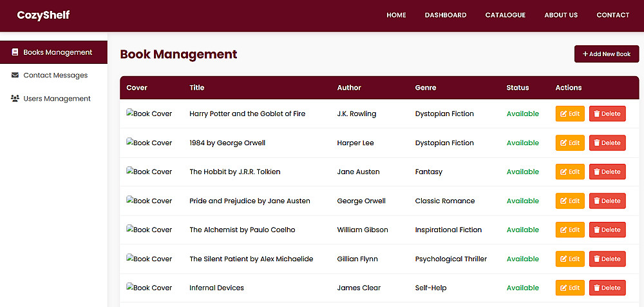Edit The Alchemist book entry
The image size is (644, 307).
point(570,230)
